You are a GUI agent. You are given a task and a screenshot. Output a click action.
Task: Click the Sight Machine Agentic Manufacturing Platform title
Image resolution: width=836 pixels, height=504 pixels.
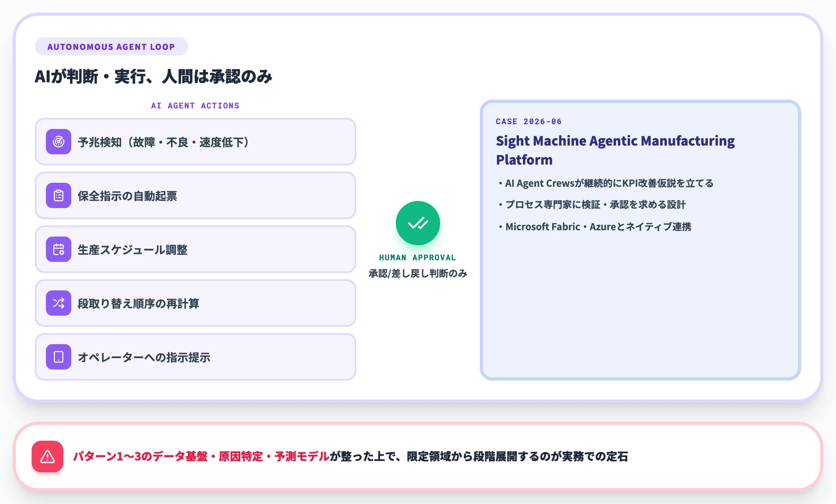click(615, 150)
